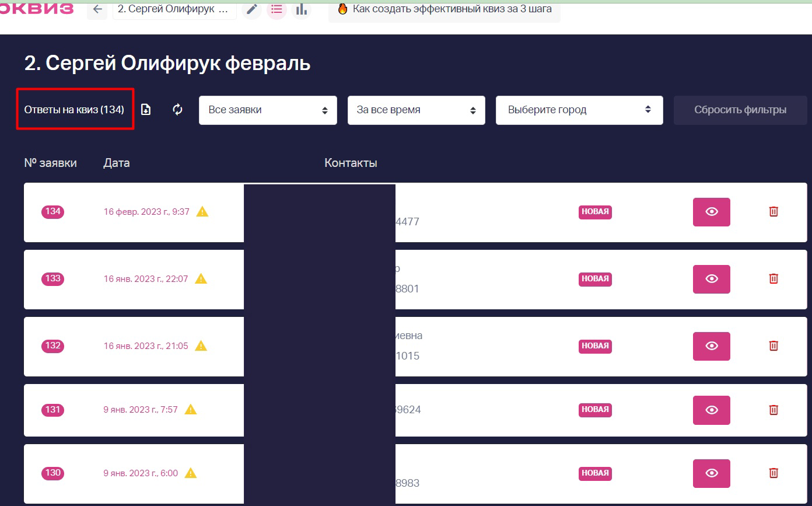Refresh responses with the sync icon

point(178,109)
